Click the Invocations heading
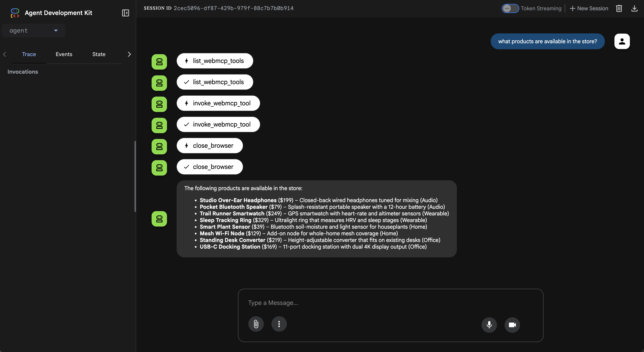The width and height of the screenshot is (644, 352). pos(23,72)
